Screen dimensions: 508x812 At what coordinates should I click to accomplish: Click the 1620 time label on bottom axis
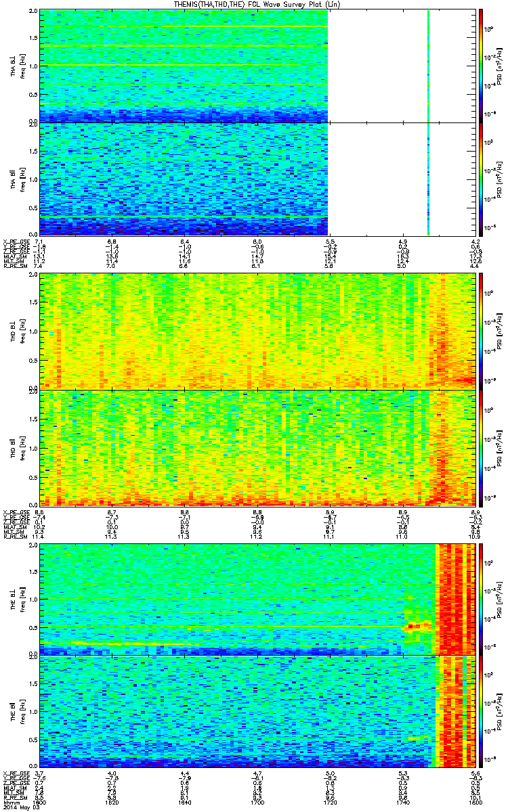click(x=112, y=802)
